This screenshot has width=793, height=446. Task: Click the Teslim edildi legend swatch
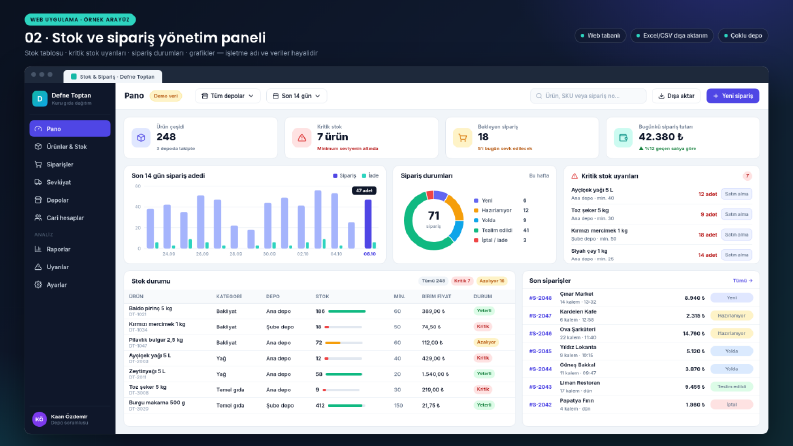click(476, 230)
